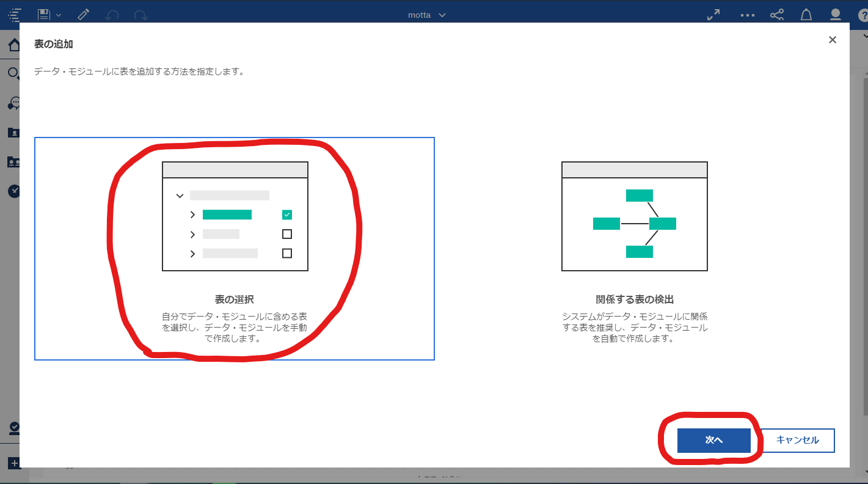Click the New plus icon in sidebar
868x484 pixels.
[x=13, y=463]
